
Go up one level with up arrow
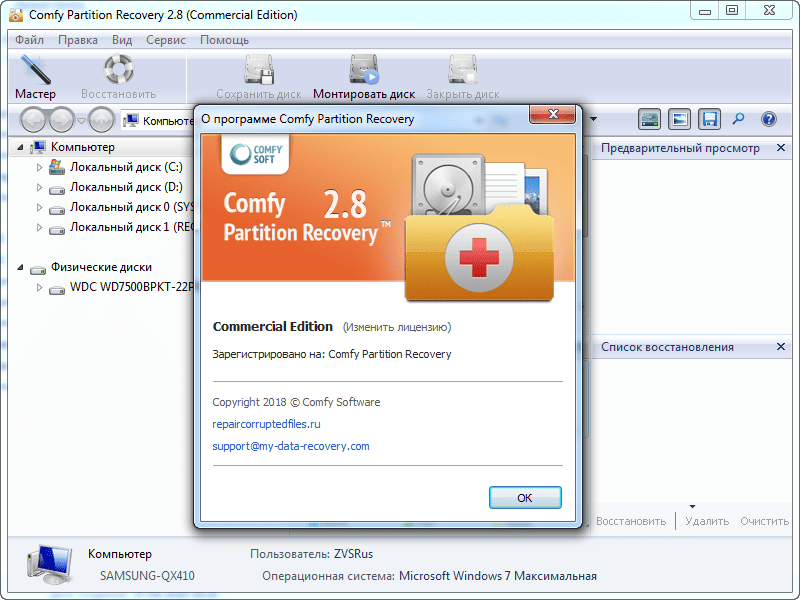[x=102, y=120]
